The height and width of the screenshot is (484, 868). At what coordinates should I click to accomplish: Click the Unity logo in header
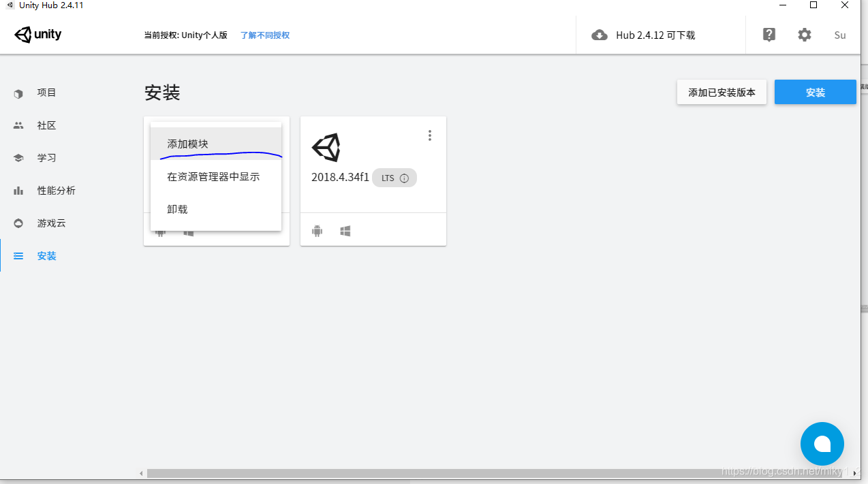coord(38,35)
